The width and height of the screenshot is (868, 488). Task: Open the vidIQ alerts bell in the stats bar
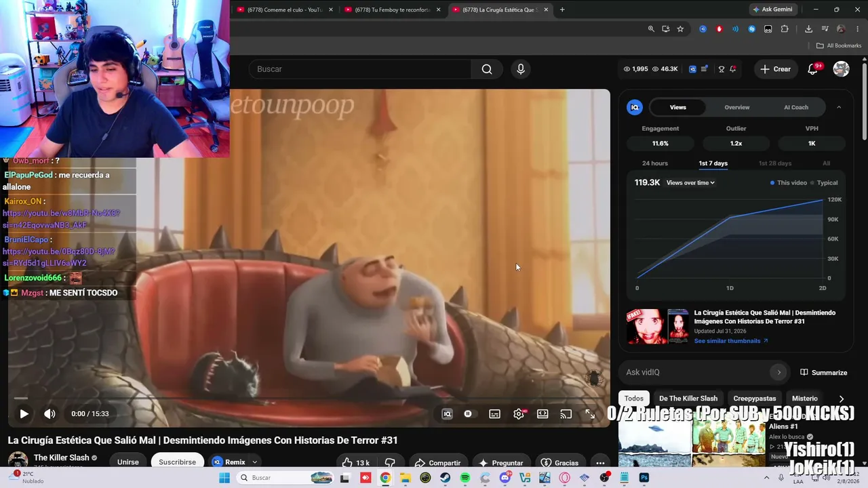(x=733, y=69)
